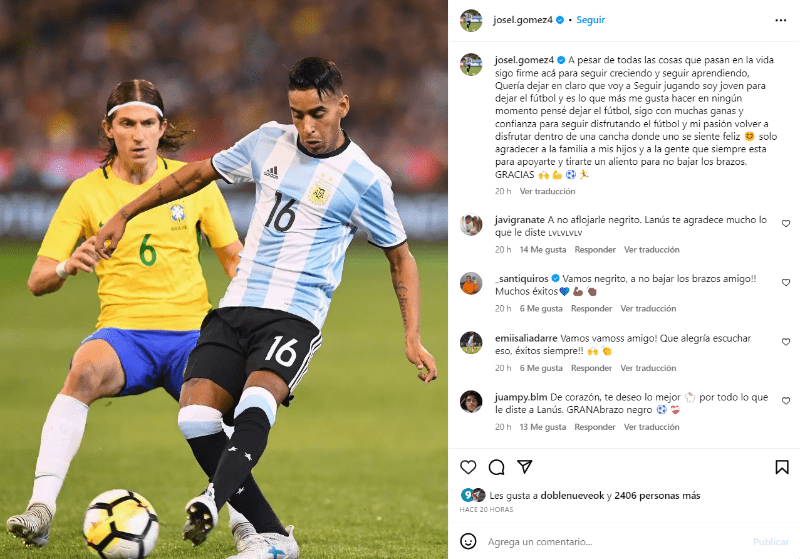Reply to javigranate's comment

(x=595, y=249)
